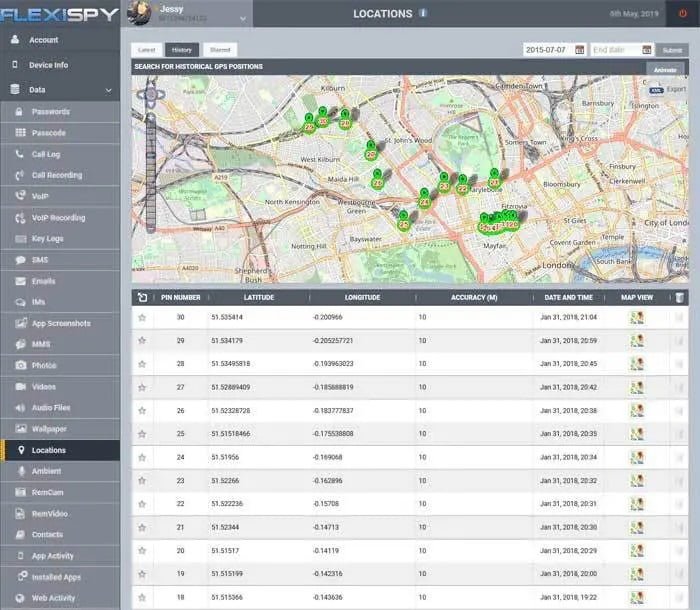700x610 pixels.
Task: Star the pin 24 row
Action: coord(142,457)
